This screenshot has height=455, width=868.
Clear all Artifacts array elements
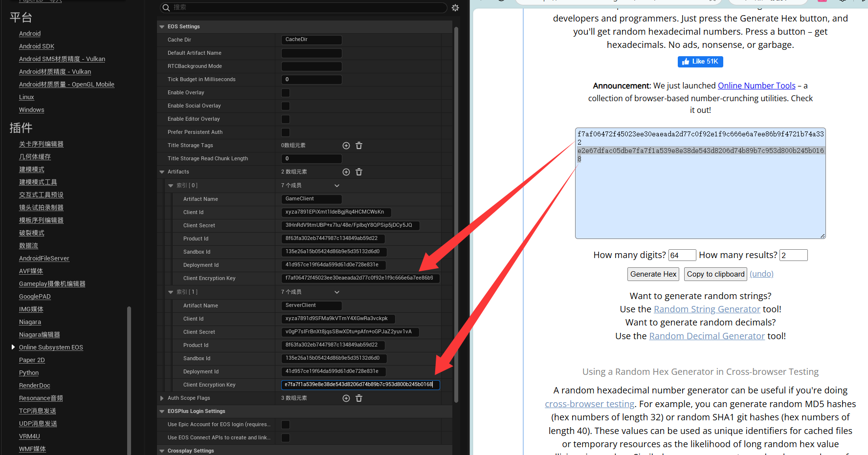pos(359,172)
